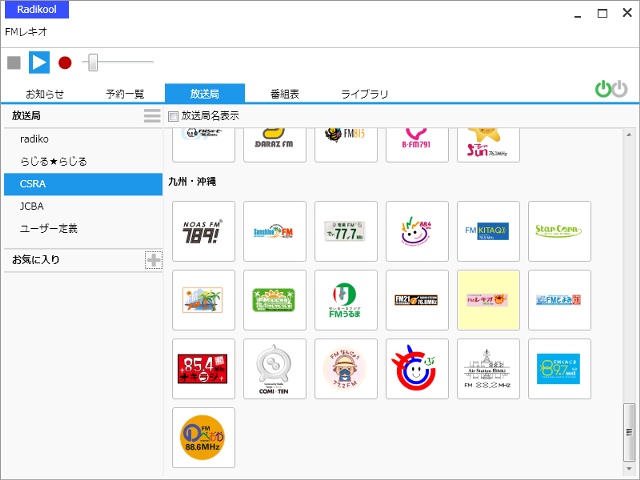The image size is (640, 480).
Task: Open the ユーザー定義 category
Action: coord(83,229)
